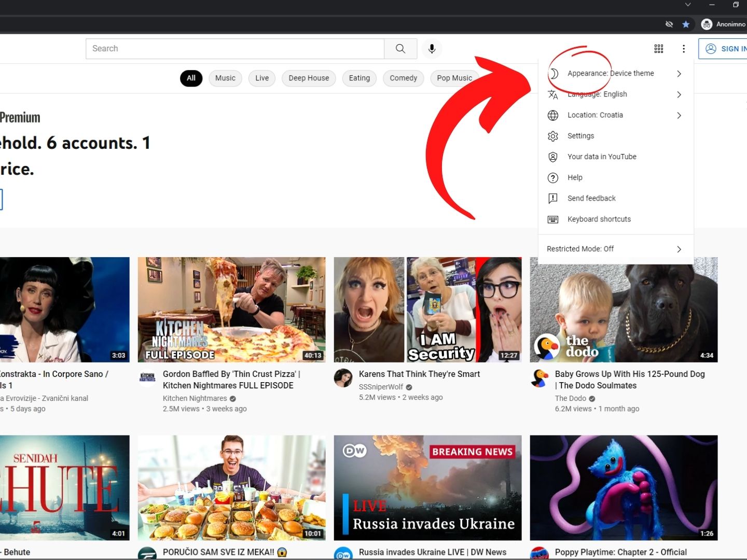Click the Help question mark icon
The image size is (747, 560).
[553, 178]
